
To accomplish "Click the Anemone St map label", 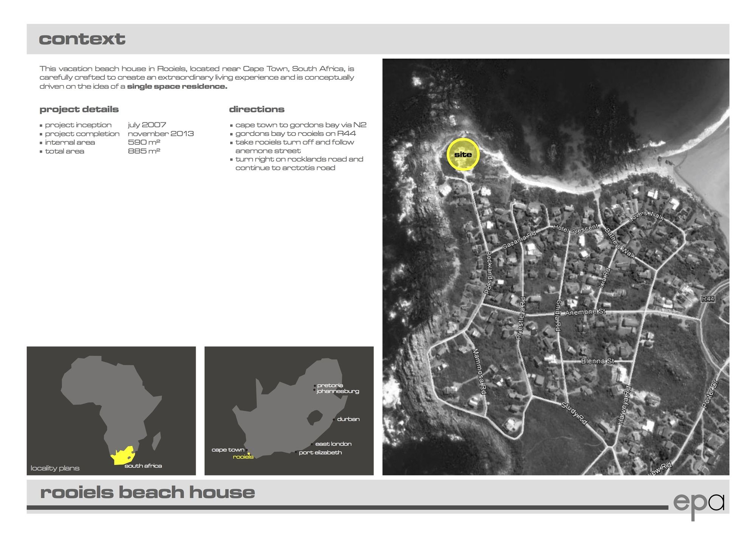I will tap(585, 312).
